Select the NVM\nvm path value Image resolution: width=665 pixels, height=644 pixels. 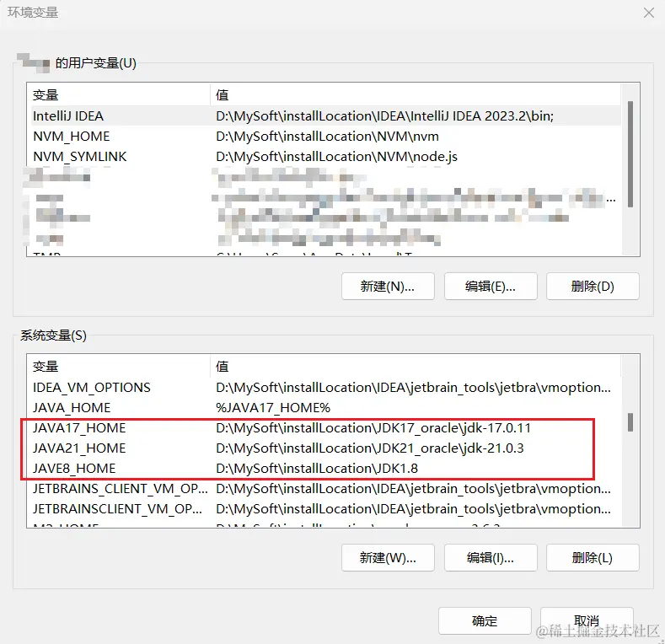(327, 137)
